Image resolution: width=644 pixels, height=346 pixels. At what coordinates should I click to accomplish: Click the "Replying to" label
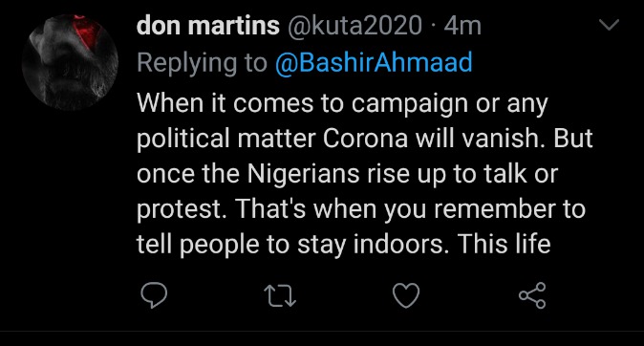(202, 64)
